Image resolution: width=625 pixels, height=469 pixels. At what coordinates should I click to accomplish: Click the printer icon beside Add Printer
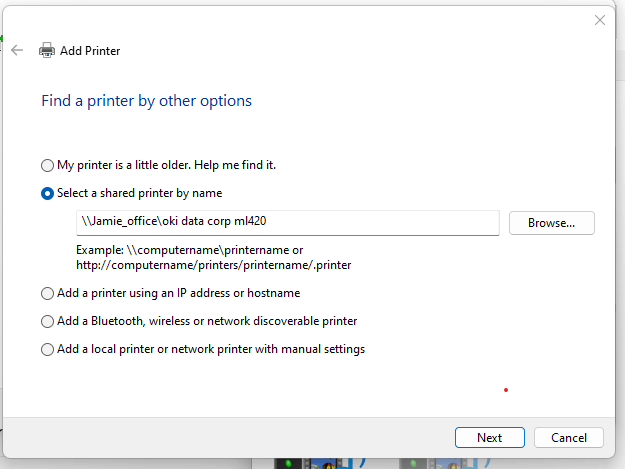47,50
